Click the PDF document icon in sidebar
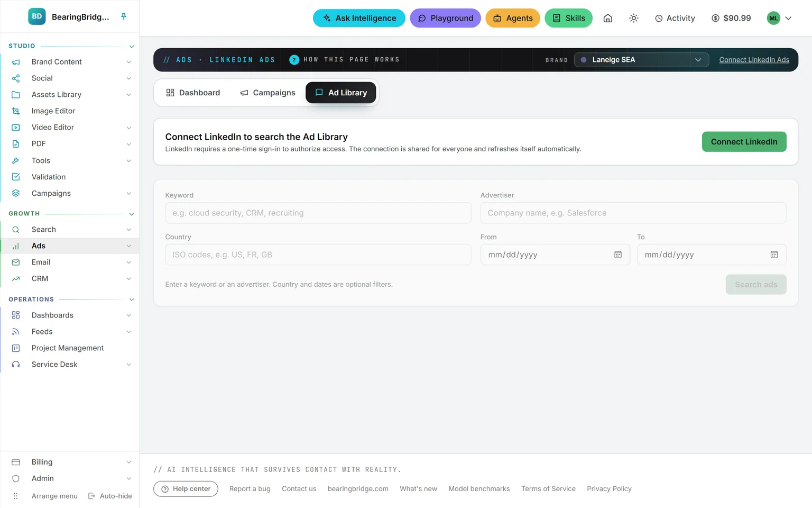The image size is (812, 508). coord(16,144)
